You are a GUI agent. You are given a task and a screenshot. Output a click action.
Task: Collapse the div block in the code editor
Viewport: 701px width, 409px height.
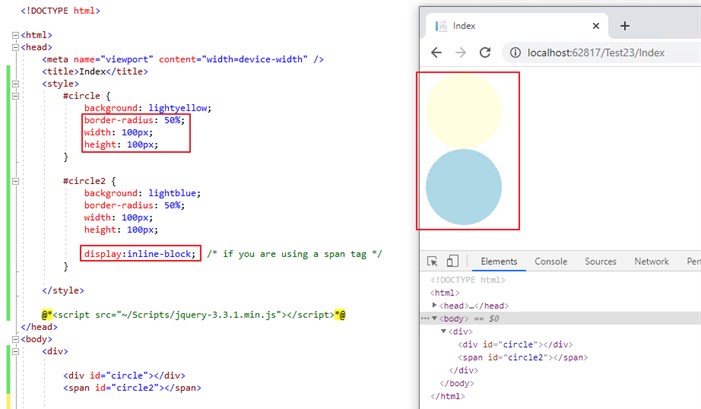(x=15, y=351)
